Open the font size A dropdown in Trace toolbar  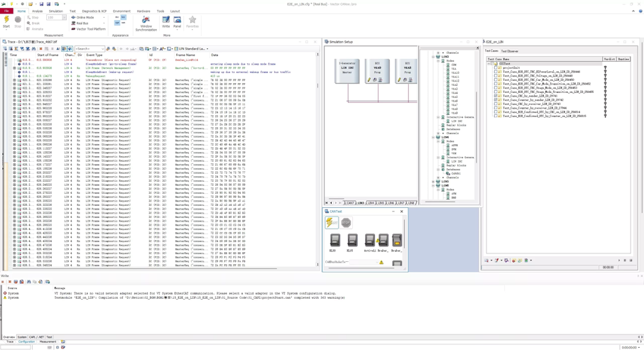(162, 48)
